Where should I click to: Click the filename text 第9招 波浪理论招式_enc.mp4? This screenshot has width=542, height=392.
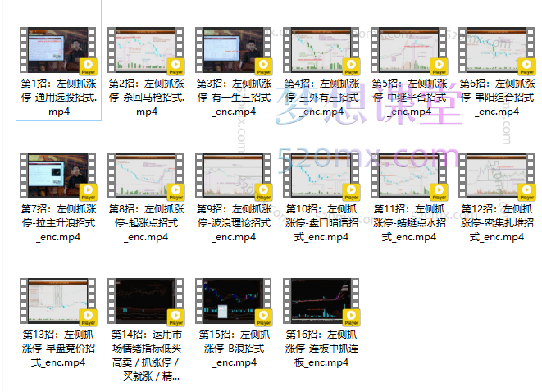(234, 222)
